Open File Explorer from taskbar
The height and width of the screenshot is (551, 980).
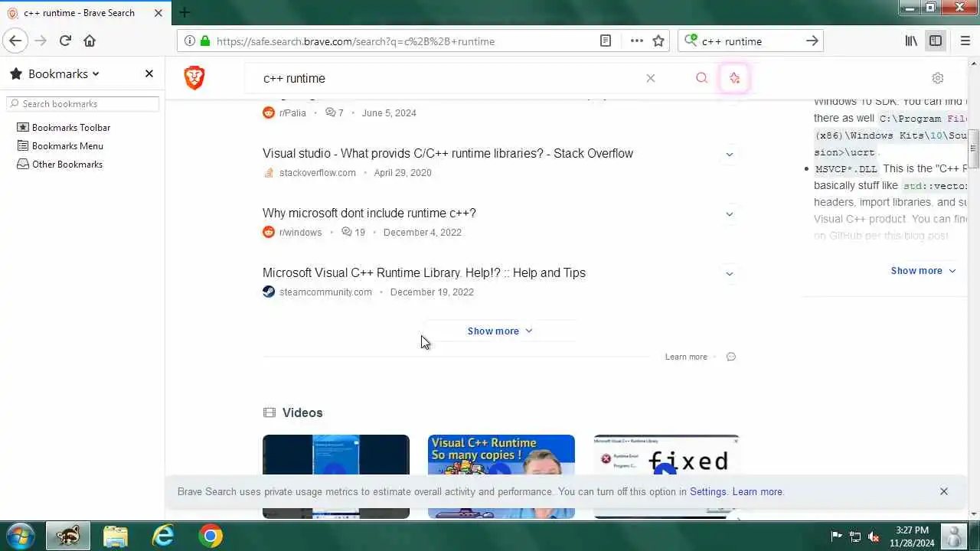click(x=116, y=536)
